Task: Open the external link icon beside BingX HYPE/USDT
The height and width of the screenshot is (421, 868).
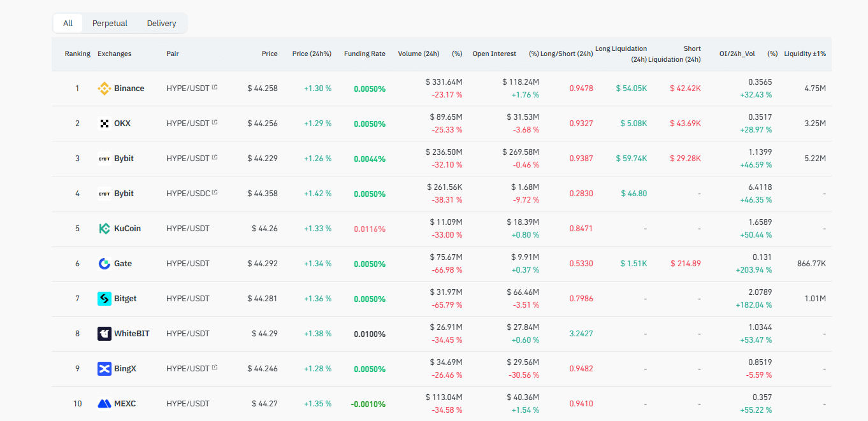Action: [215, 367]
